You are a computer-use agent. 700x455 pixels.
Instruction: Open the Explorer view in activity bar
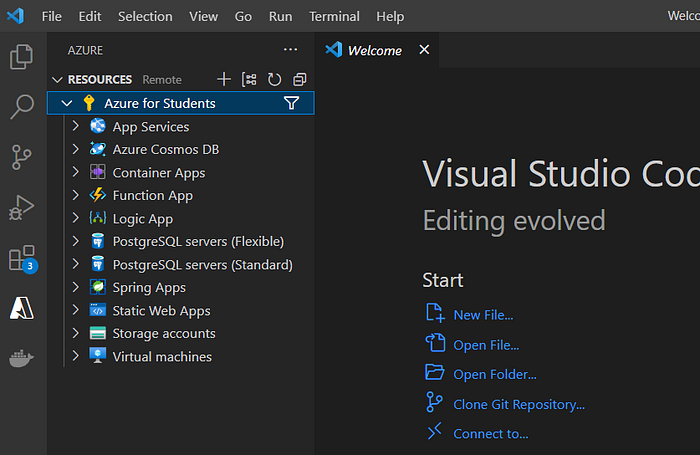coord(22,57)
